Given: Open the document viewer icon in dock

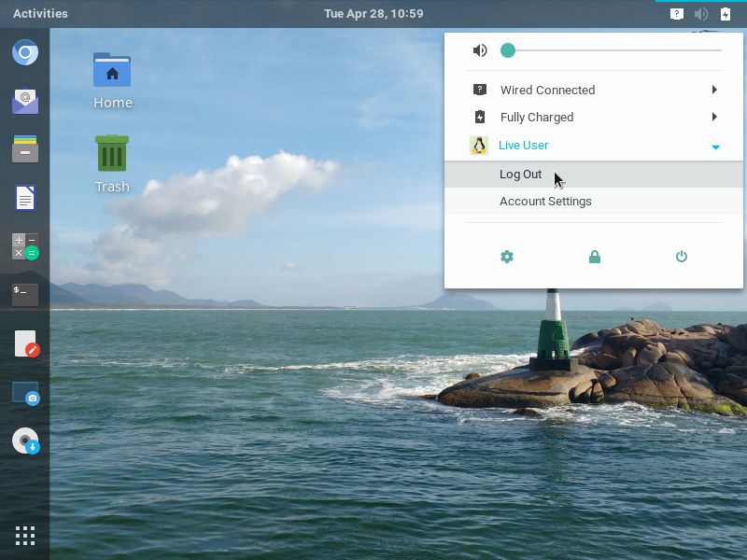Looking at the screenshot, I should click(x=25, y=198).
